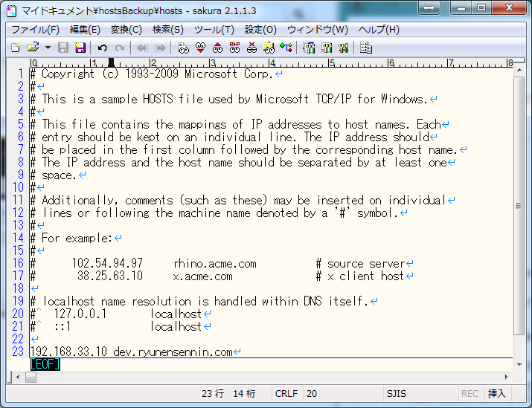The width and height of the screenshot is (532, 408).
Task: Click the REC macro indicator in status bar
Action: click(x=470, y=393)
